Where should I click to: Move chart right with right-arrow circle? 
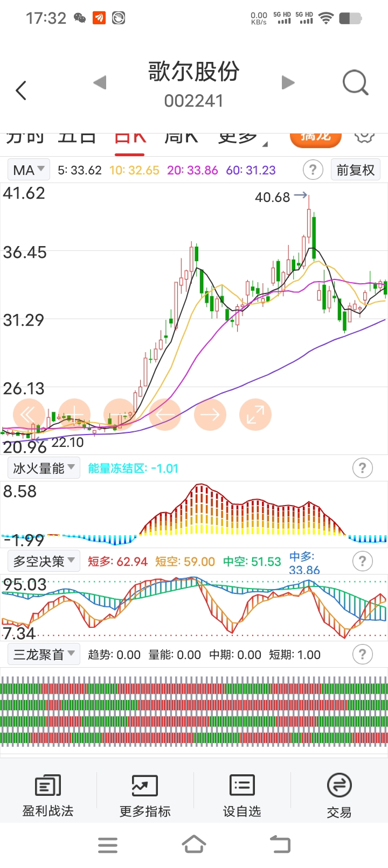tap(210, 415)
